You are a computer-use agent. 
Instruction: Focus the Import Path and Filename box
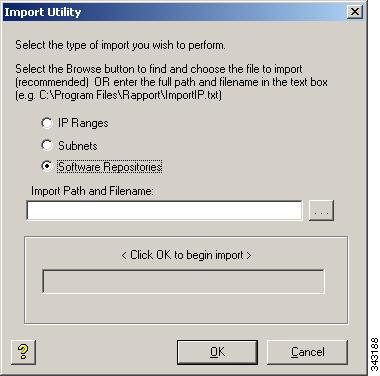[164, 210]
